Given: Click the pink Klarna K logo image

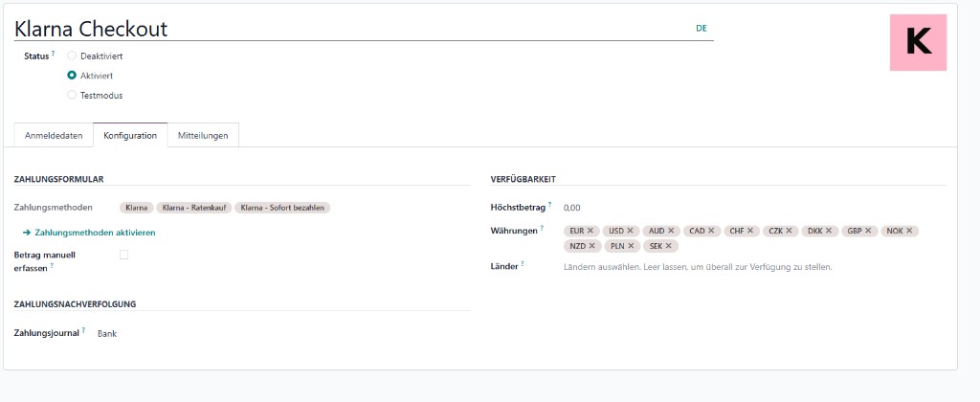Looking at the screenshot, I should click(918, 42).
